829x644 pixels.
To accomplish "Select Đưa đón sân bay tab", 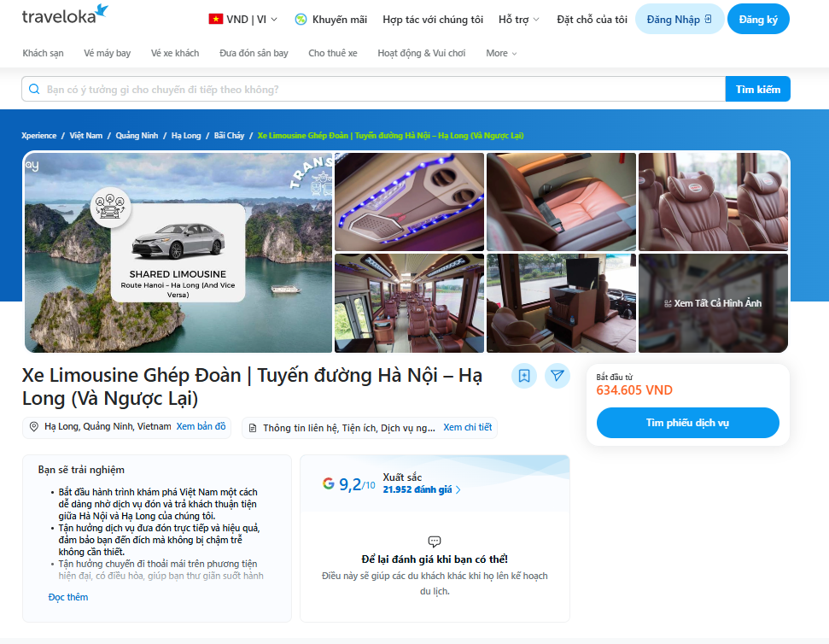I will pyautogui.click(x=254, y=53).
